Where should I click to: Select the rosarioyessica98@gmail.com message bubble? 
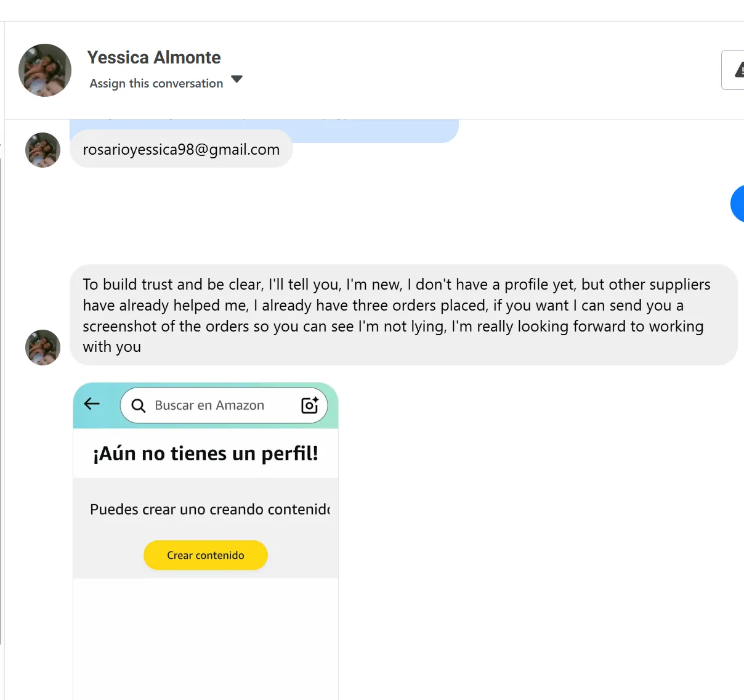181,149
